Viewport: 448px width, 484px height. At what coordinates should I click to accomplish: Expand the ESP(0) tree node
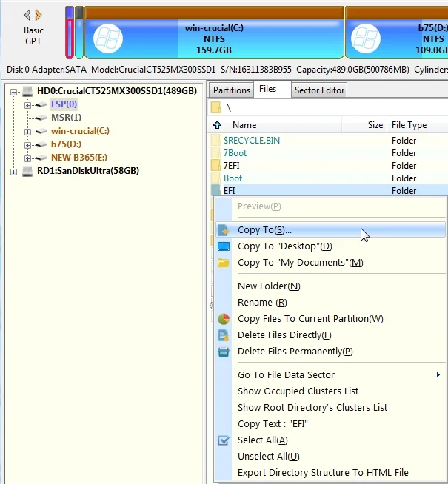pos(27,105)
